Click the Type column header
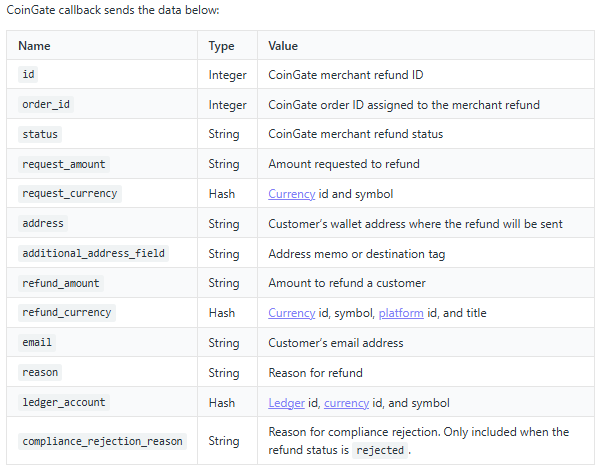Viewport: 605px width, 471px height. [x=221, y=46]
